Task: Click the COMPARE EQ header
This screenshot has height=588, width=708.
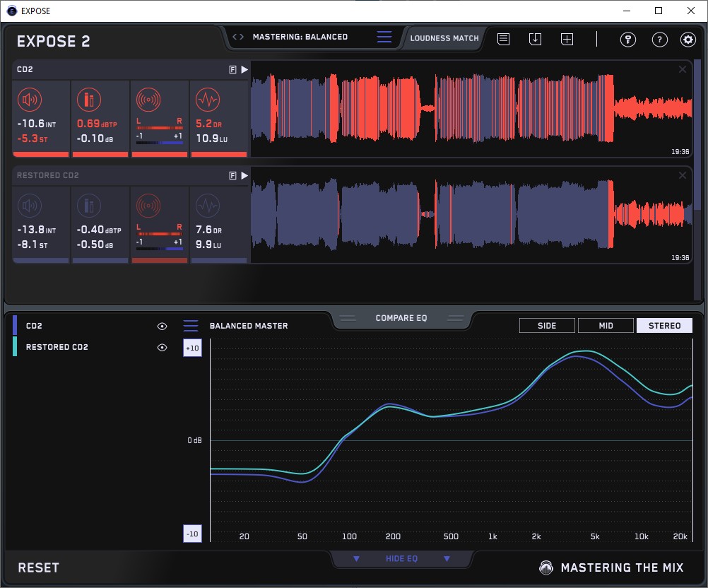Action: pyautogui.click(x=401, y=318)
